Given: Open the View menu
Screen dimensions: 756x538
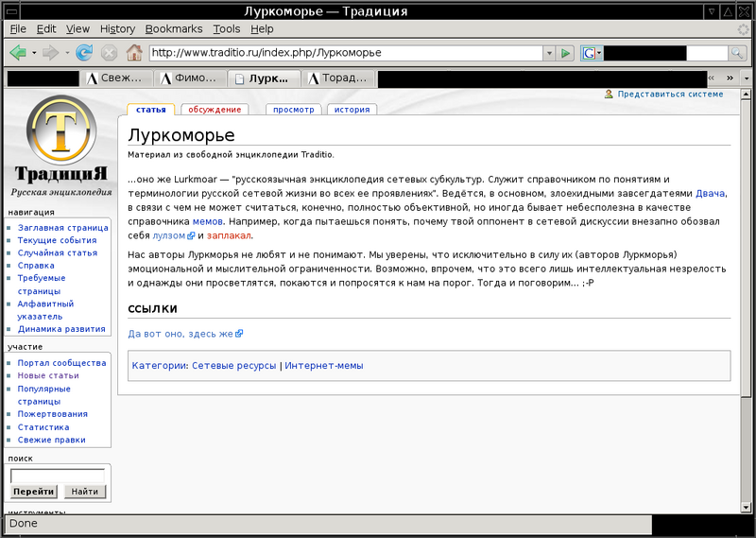Looking at the screenshot, I should [77, 29].
